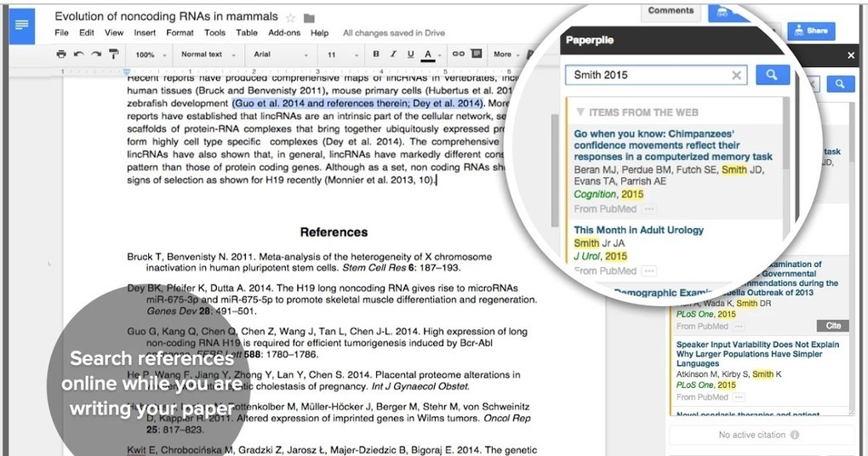Viewport: 868px width, 456px height.
Task: Click the Monnier et al. 2013 citation
Action: (x=379, y=180)
